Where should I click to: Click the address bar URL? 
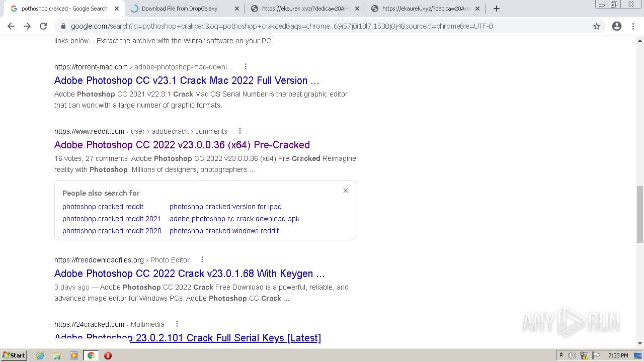coord(282,26)
